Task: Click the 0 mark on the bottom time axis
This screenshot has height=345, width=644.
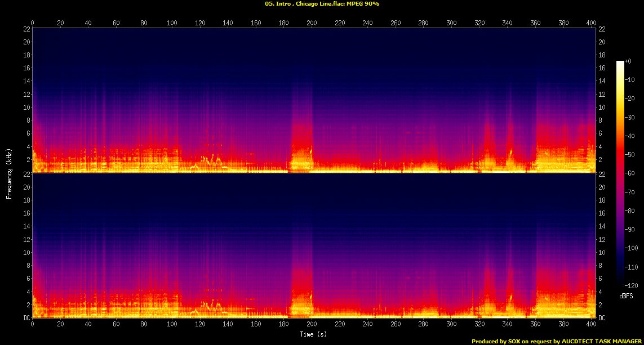Action: click(x=33, y=324)
